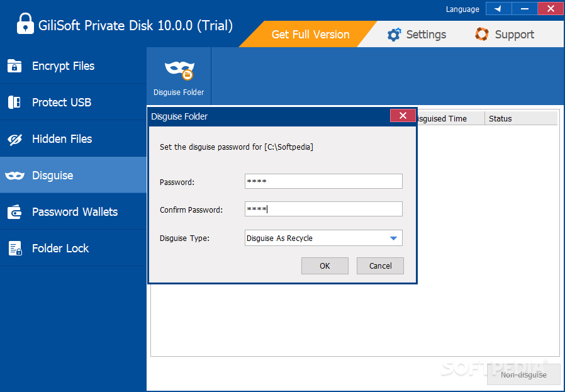Open the Encrypt Files section
Screen dimensions: 565x392
[73, 66]
